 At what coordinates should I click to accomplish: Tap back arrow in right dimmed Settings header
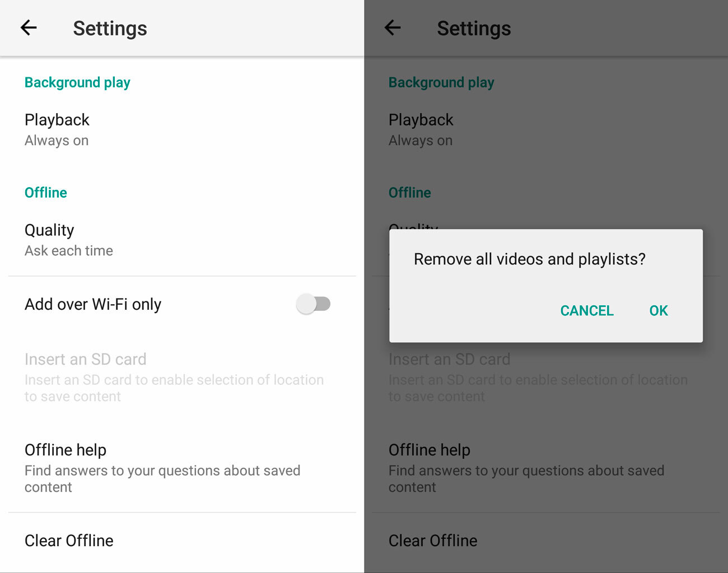(x=393, y=27)
